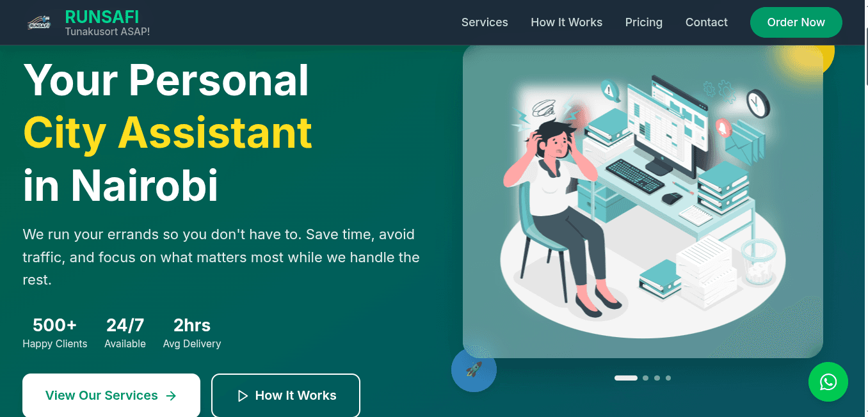Go to How It Works in navigation
868x417 pixels.
point(567,22)
